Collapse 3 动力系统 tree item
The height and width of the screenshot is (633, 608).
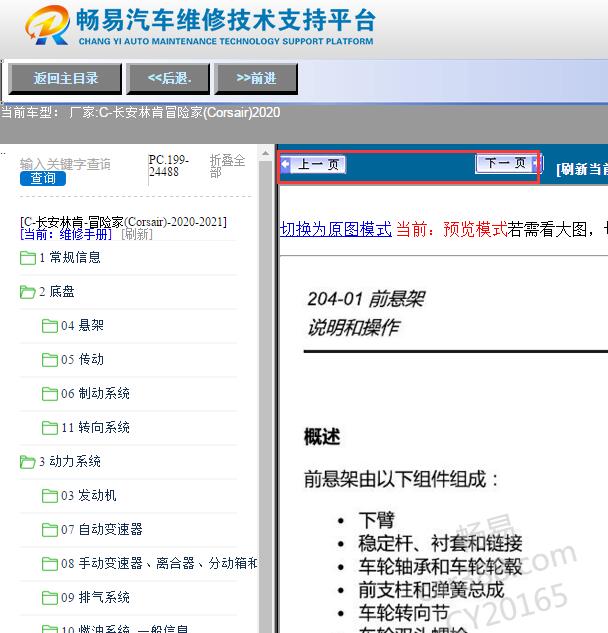click(x=70, y=461)
